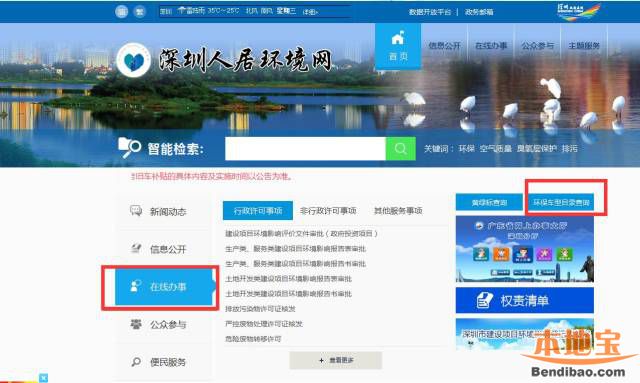Screen dimensions: 640x383
Task: Open 危险废物转移许可 item
Action: tap(253, 339)
